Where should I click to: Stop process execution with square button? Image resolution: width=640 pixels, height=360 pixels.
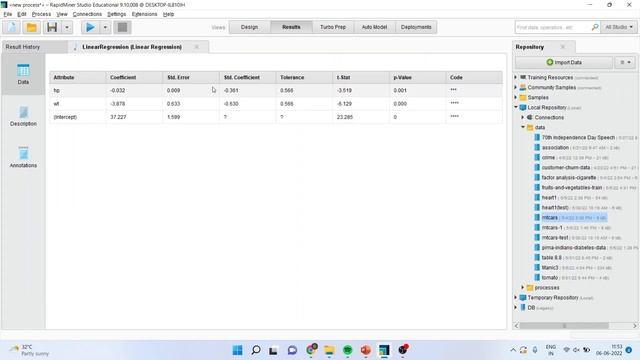tap(122, 27)
